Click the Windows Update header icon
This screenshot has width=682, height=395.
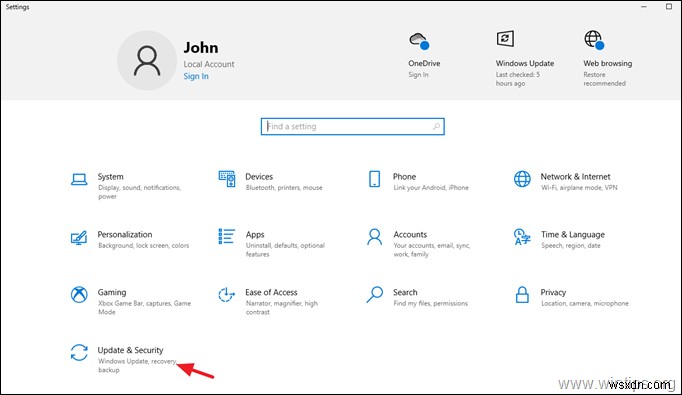(x=505, y=38)
